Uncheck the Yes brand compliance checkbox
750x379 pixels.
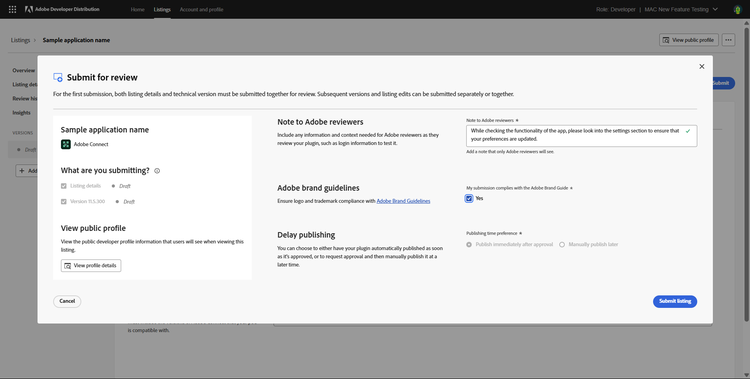pos(469,198)
